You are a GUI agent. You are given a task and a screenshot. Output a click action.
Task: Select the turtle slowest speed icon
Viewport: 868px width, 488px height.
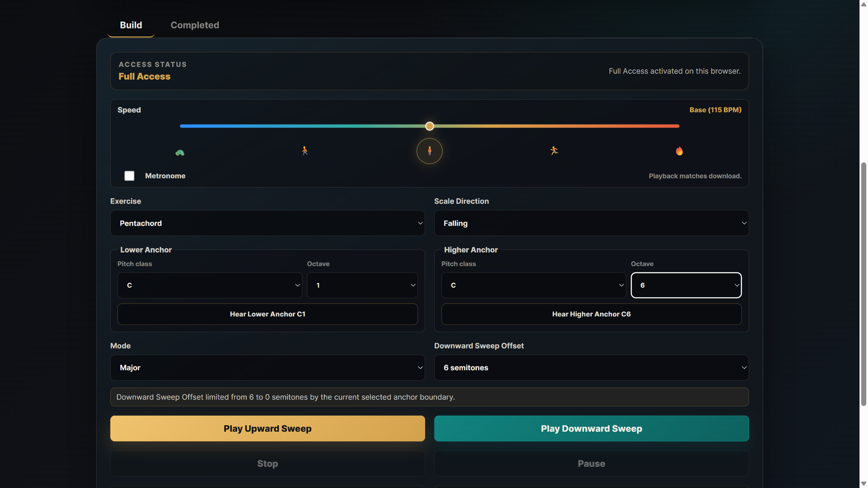180,152
